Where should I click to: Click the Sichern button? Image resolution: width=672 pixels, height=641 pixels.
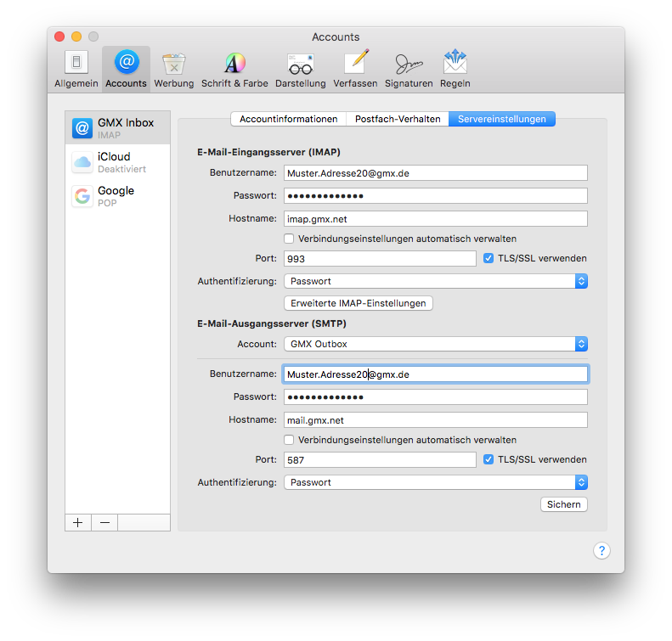point(563,504)
